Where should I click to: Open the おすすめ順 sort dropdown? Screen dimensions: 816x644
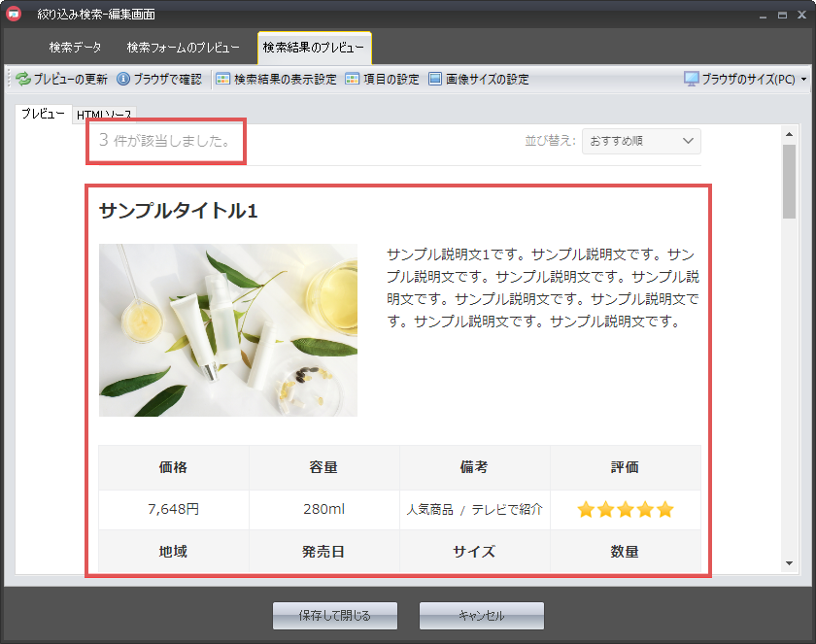click(641, 141)
